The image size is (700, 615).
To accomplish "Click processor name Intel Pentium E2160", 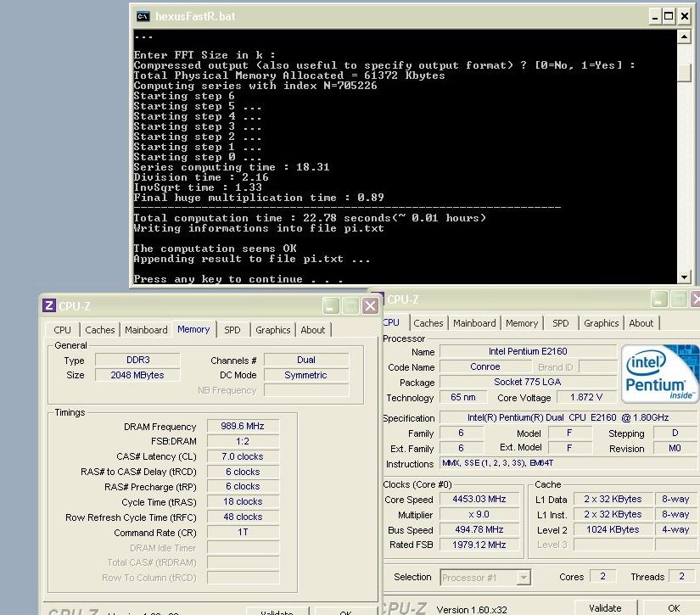I will pos(528,351).
